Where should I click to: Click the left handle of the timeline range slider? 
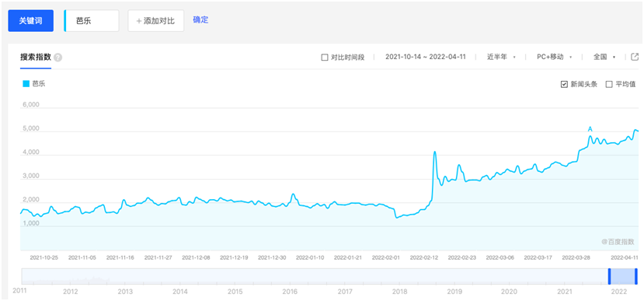point(610,276)
